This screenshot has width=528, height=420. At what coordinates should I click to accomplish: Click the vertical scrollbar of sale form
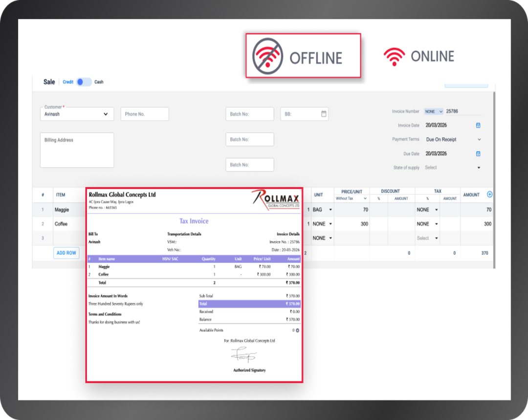494,180
